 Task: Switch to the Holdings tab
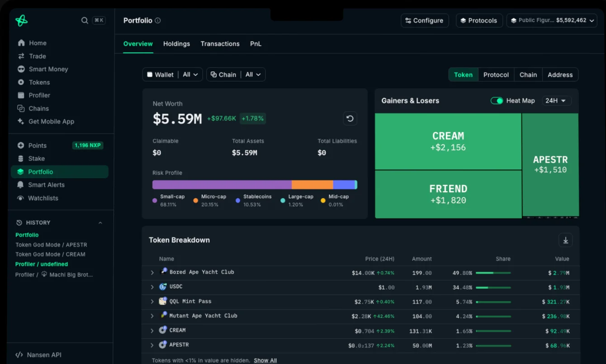tap(176, 44)
